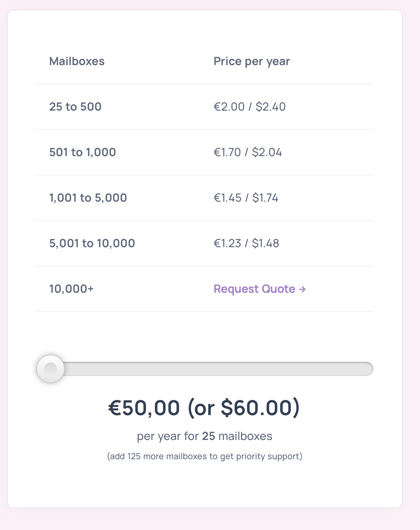The height and width of the screenshot is (530, 420).
Task: Click the middle of the slider track
Action: tap(205, 369)
